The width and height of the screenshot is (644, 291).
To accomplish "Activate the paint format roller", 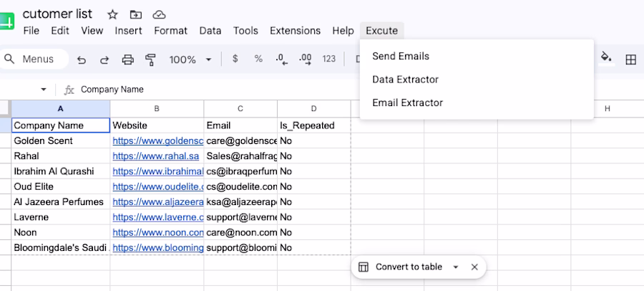I will point(151,59).
